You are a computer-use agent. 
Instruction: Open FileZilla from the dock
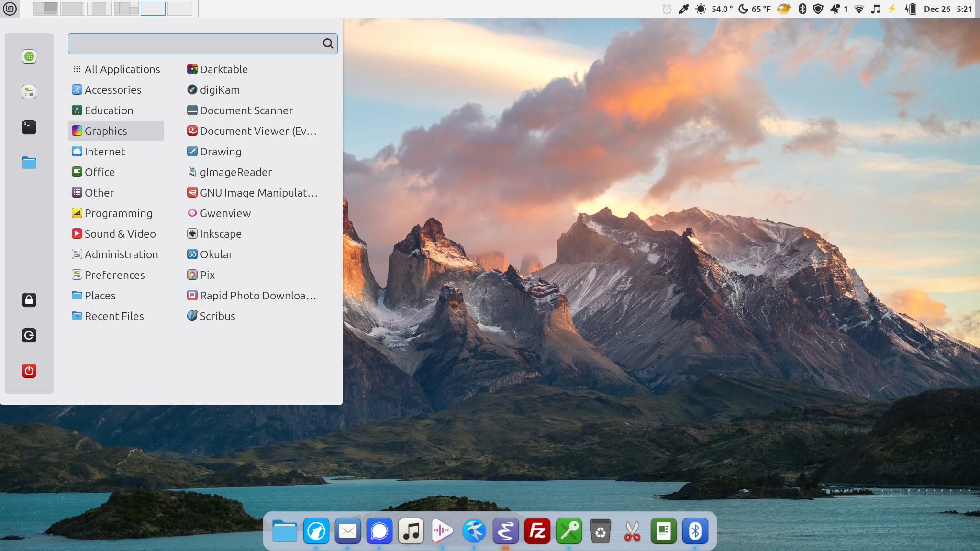pos(538,530)
